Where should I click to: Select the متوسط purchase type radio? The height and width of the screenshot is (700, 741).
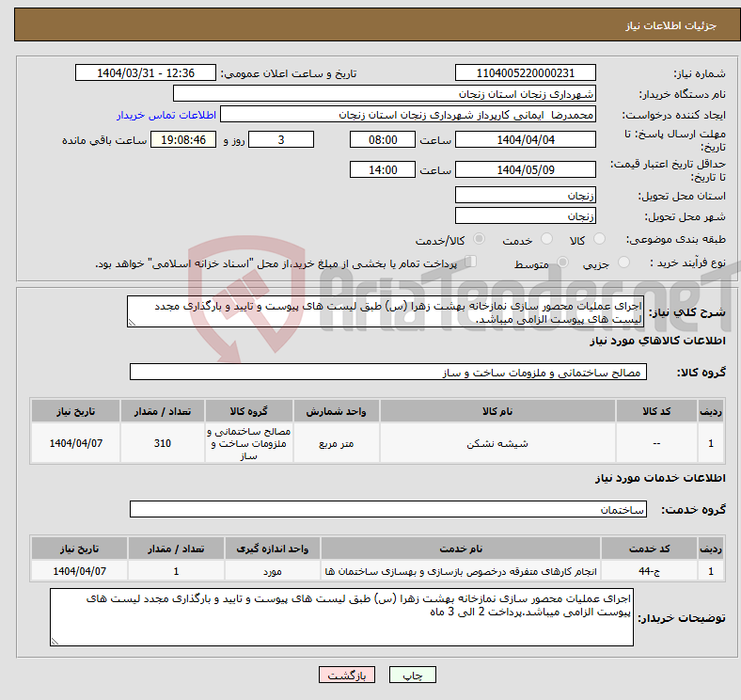click(x=563, y=262)
